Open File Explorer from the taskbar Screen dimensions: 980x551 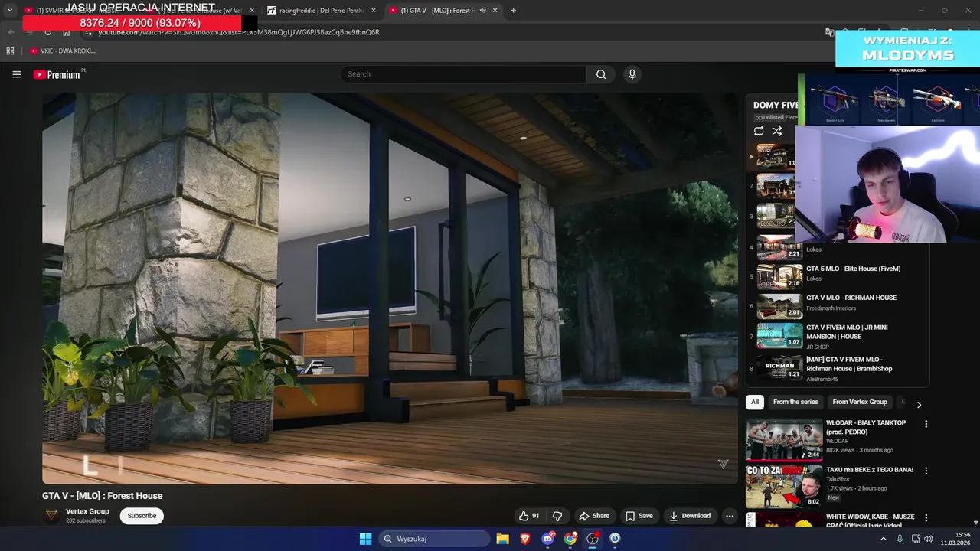pyautogui.click(x=502, y=539)
